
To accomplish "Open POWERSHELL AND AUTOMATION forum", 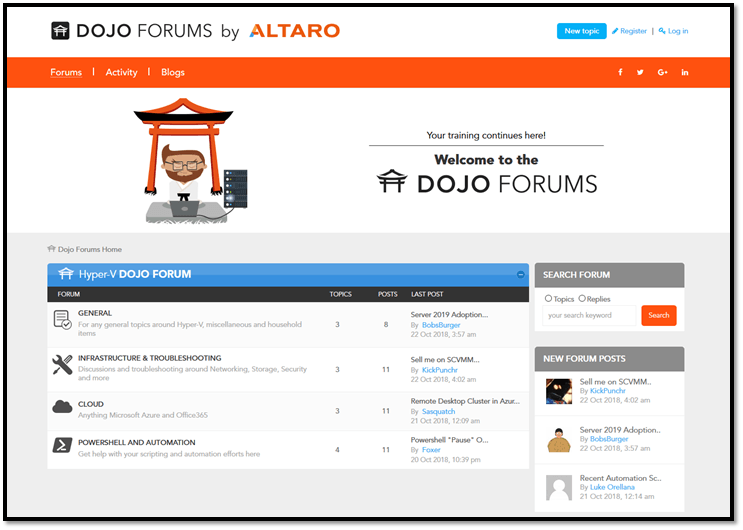I will tap(136, 442).
